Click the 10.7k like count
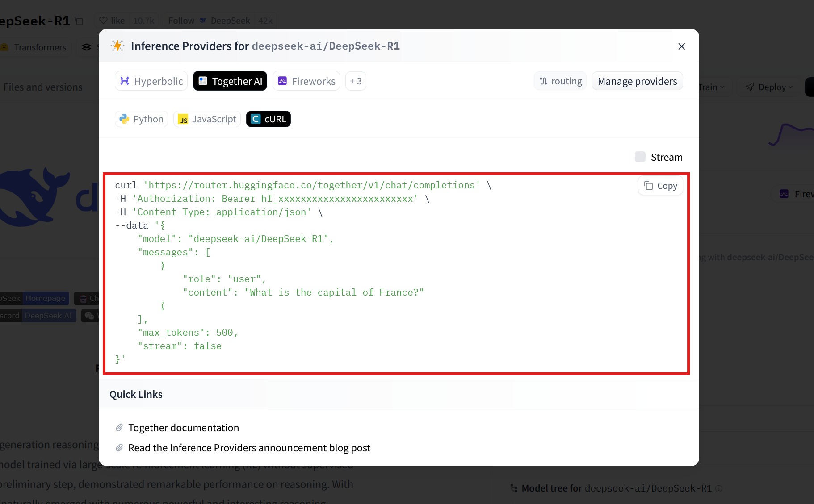The width and height of the screenshot is (814, 504). coord(144,21)
